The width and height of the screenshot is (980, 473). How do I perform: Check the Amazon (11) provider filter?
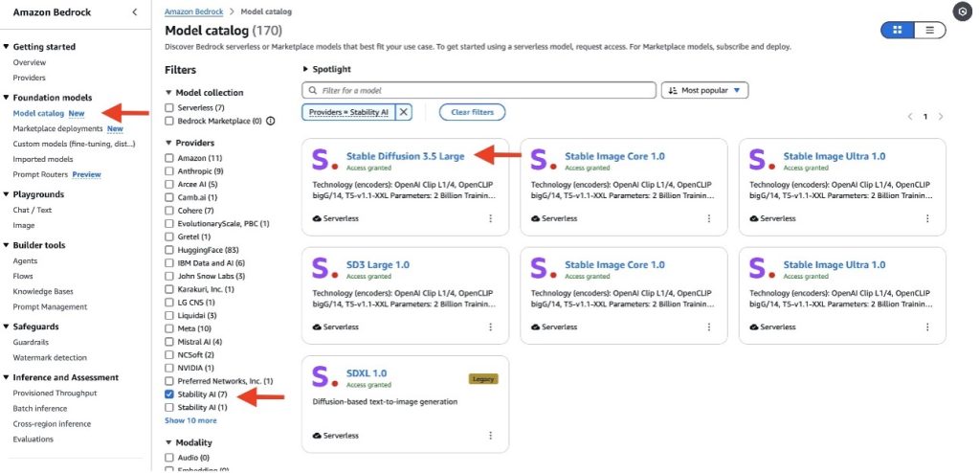[x=169, y=158]
